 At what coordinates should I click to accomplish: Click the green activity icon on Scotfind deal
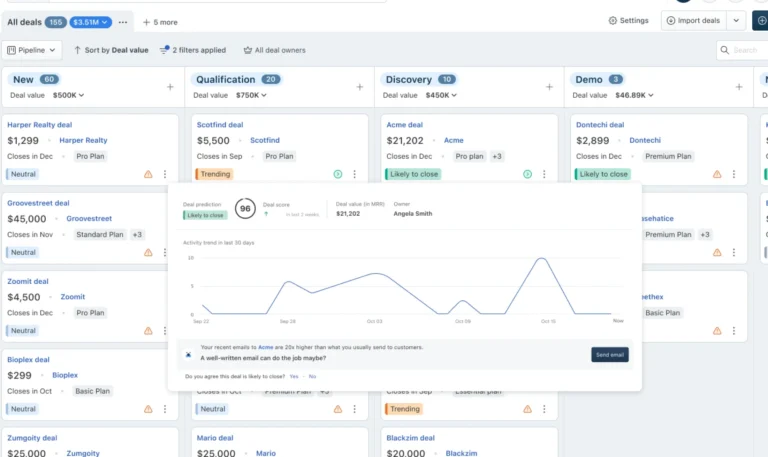(338, 174)
